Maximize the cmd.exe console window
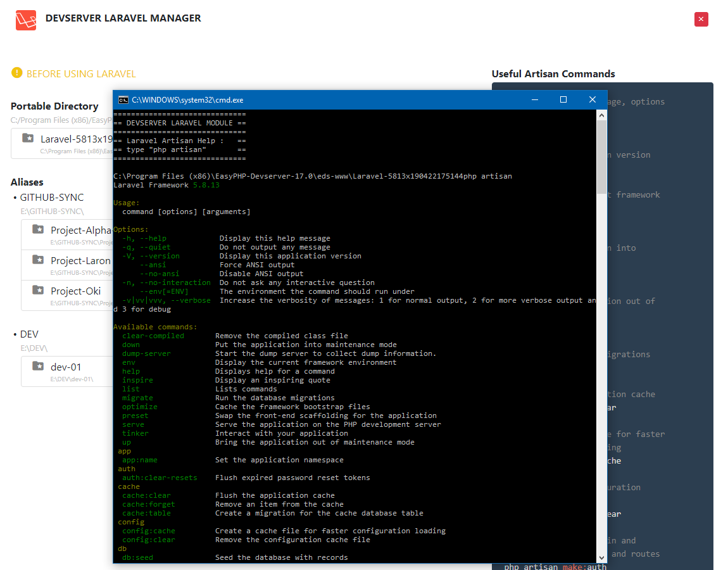This screenshot has width=728, height=570. pyautogui.click(x=563, y=99)
